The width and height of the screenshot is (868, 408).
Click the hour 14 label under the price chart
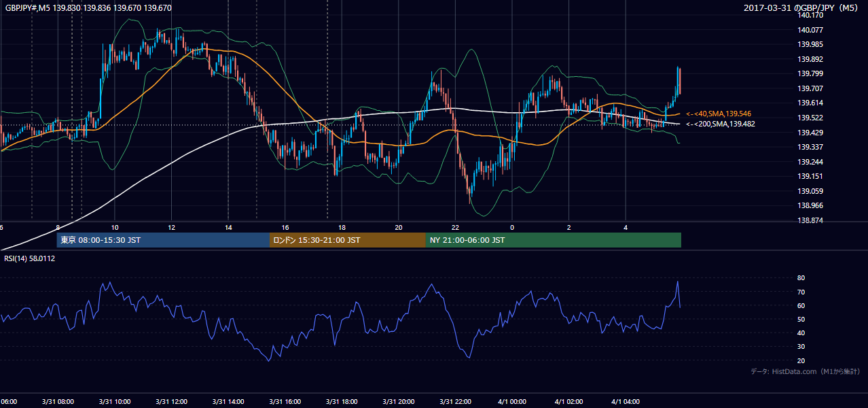pos(229,227)
